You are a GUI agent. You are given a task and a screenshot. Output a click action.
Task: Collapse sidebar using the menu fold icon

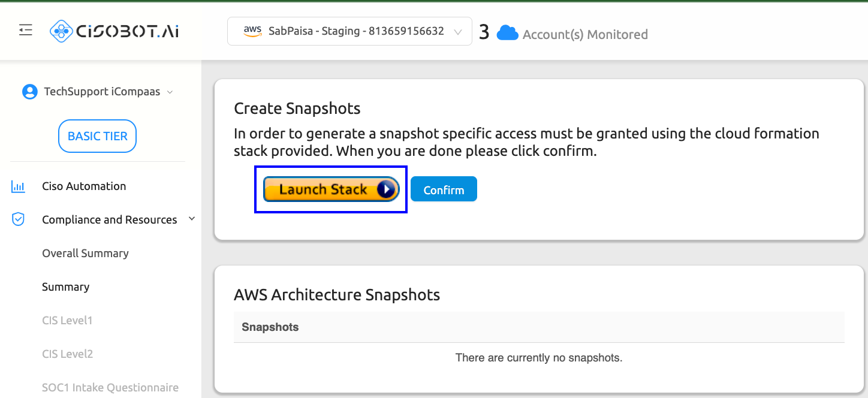(26, 30)
